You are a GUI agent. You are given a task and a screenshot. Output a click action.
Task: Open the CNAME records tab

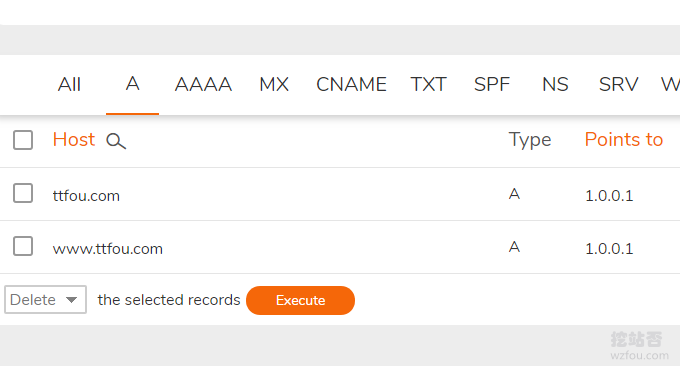click(351, 84)
